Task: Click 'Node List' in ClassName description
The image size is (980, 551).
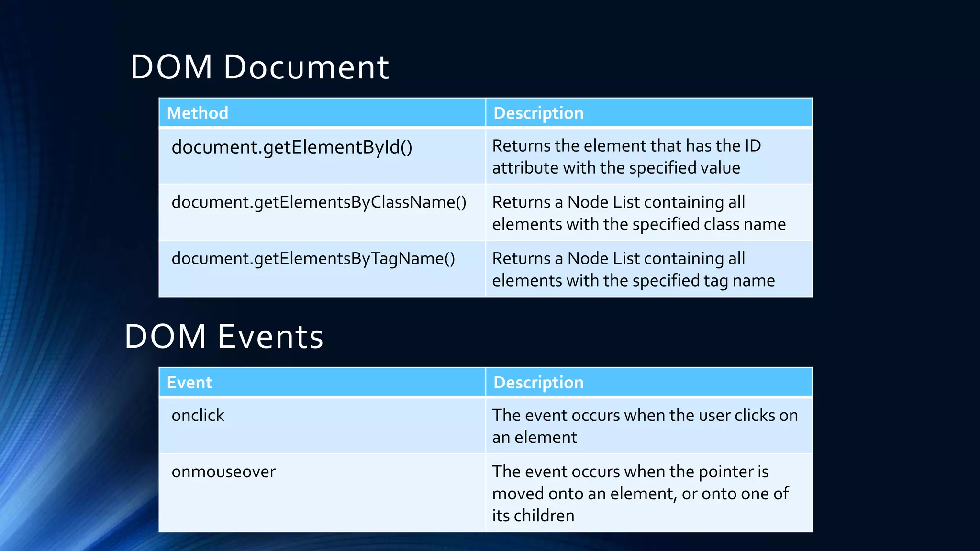Action: [603, 202]
